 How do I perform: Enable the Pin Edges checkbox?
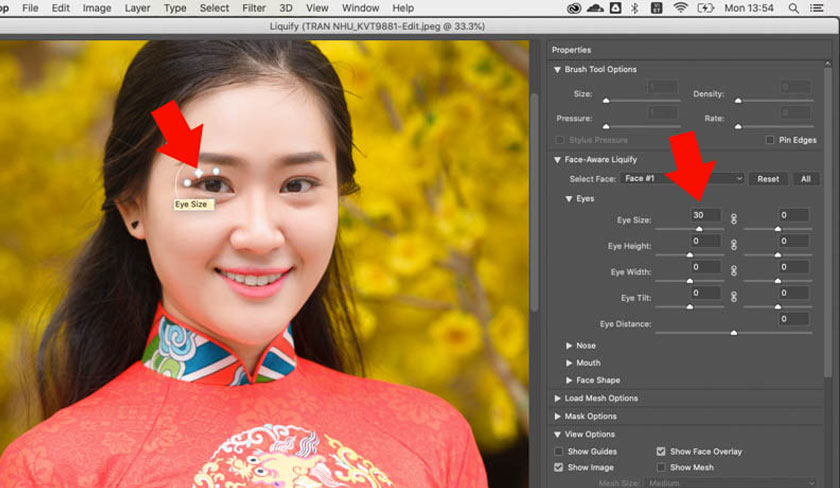pos(770,140)
